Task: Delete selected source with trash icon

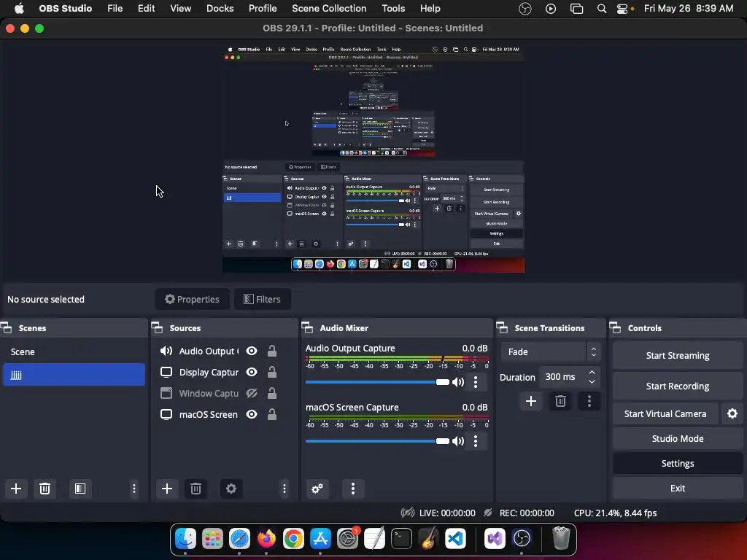Action: click(196, 489)
